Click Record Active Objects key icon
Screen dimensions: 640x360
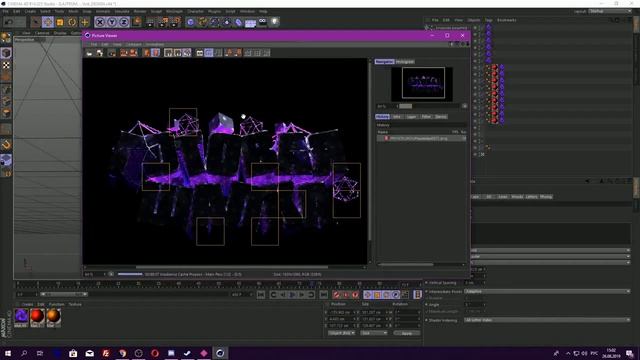coord(336,294)
